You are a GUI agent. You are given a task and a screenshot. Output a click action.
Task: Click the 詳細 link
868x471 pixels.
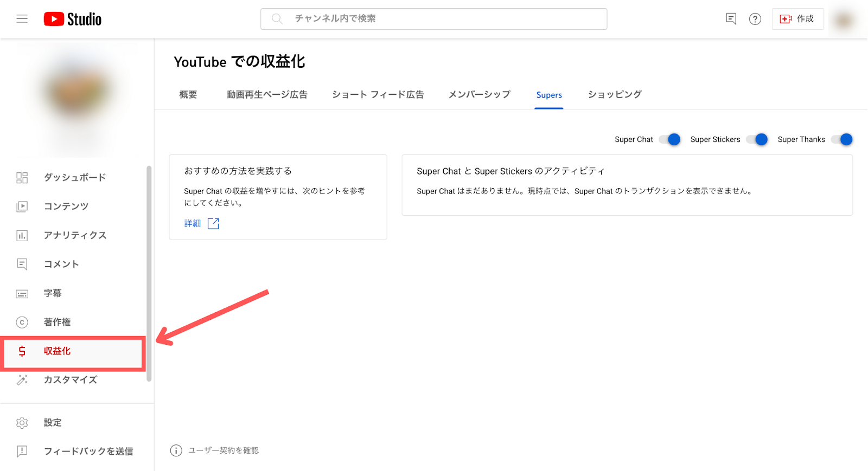(x=193, y=223)
